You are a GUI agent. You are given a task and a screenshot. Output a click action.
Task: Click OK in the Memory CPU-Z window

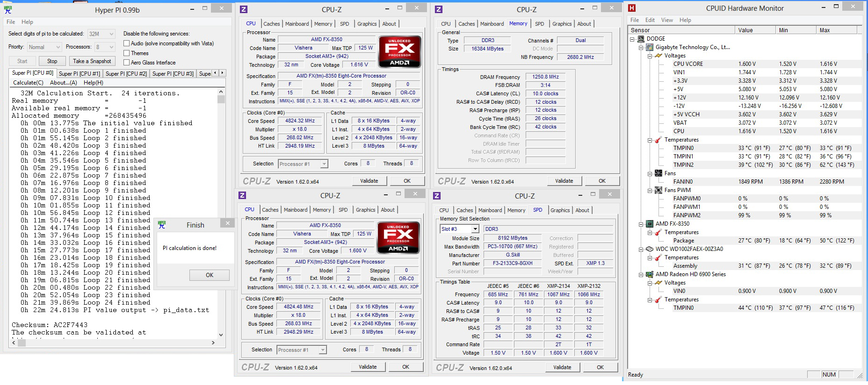(x=602, y=181)
